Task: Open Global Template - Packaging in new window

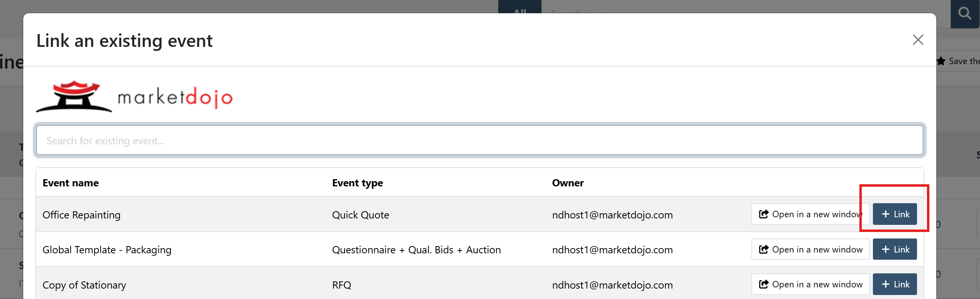Action: point(810,249)
